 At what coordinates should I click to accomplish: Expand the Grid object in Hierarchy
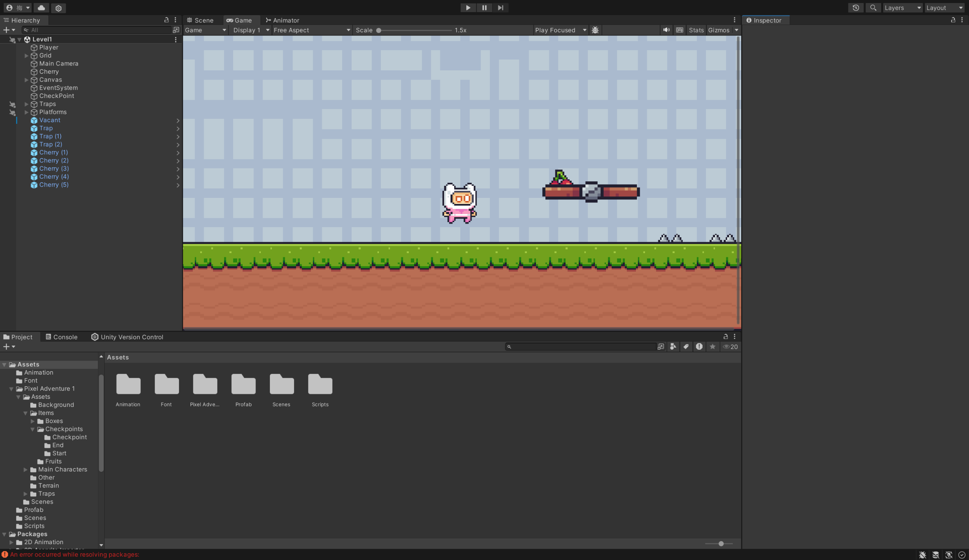tap(26, 55)
